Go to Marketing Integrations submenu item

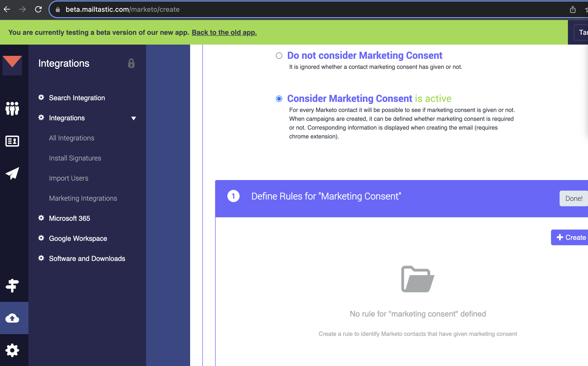click(83, 198)
